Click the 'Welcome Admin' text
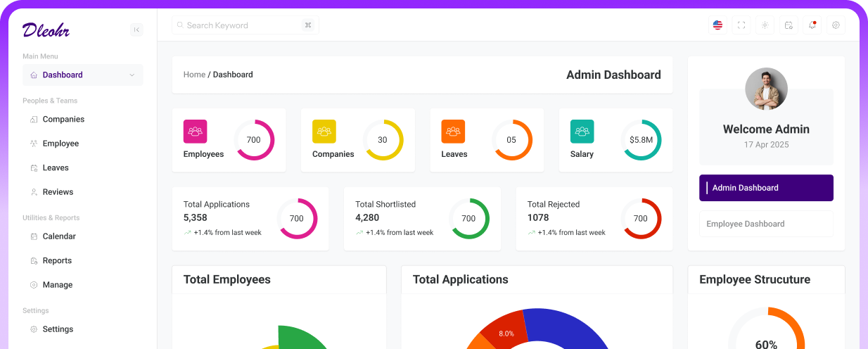Image resolution: width=868 pixels, height=349 pixels. (766, 129)
